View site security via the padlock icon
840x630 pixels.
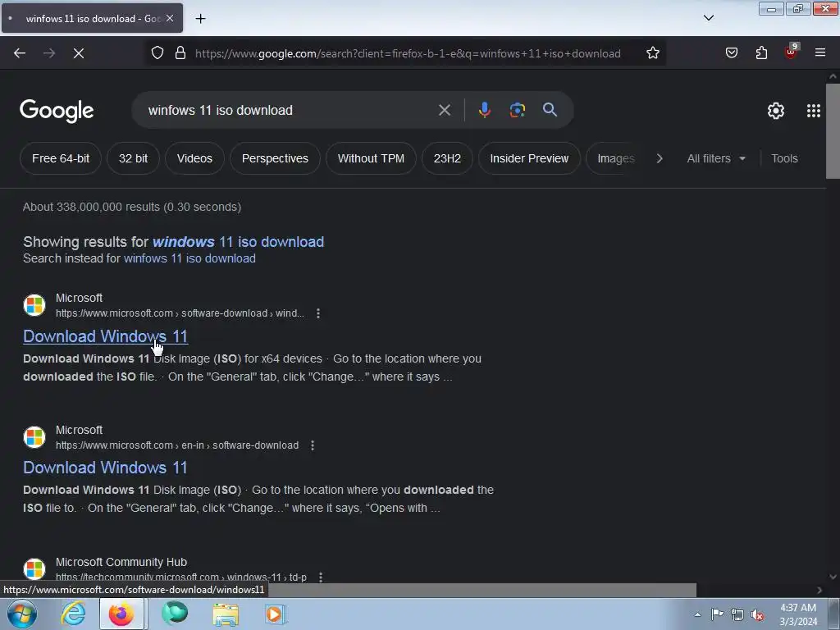click(x=180, y=53)
